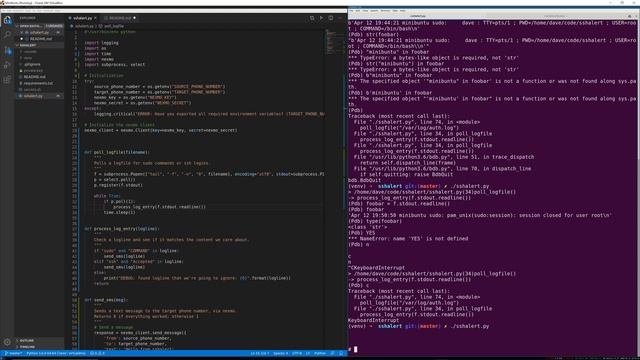Collapse the Open Editors section

click(x=39, y=26)
